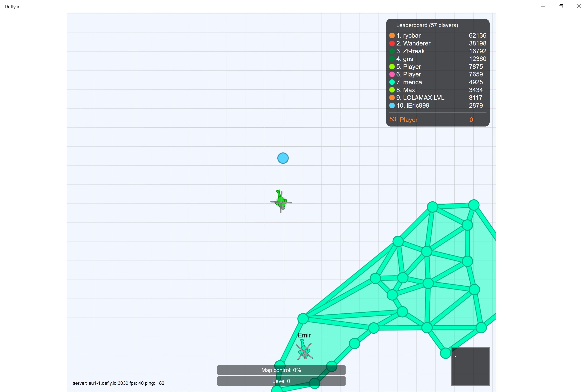Click the teal dot beside merica
The width and height of the screenshot is (588, 392).
click(392, 82)
